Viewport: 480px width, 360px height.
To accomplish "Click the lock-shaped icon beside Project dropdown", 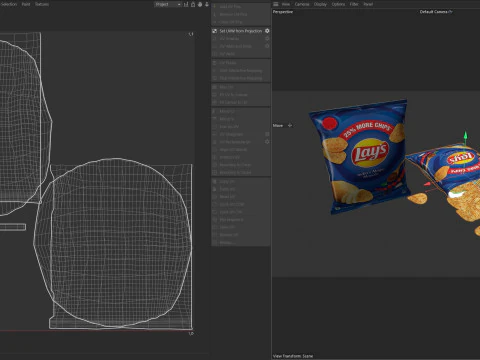I will [193, 4].
